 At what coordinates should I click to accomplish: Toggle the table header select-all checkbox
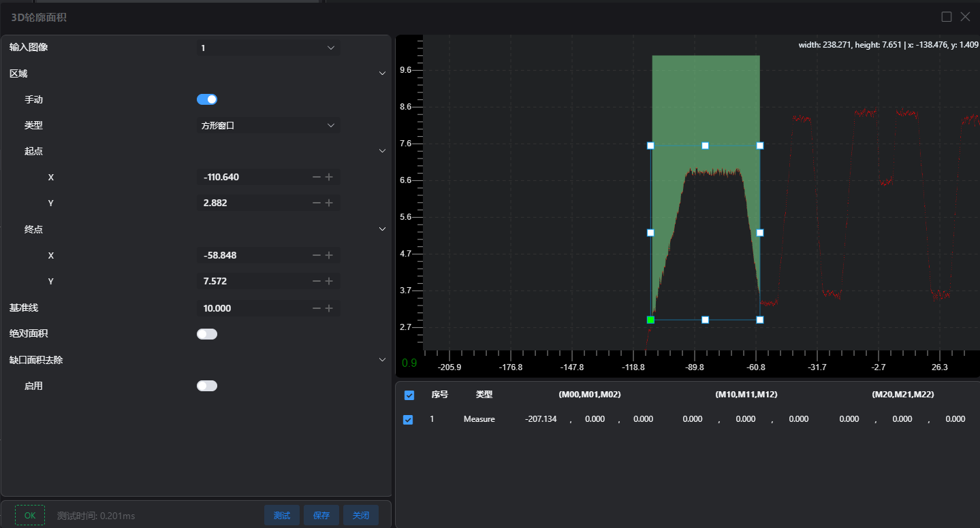[409, 395]
